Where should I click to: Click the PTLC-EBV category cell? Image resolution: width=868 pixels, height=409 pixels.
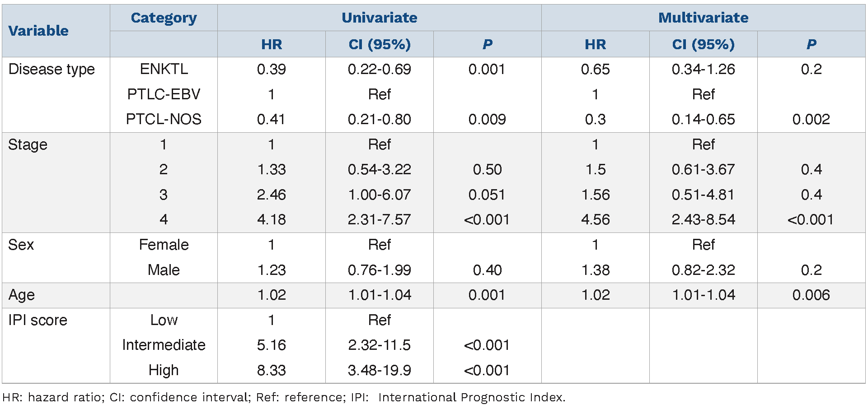(x=164, y=94)
